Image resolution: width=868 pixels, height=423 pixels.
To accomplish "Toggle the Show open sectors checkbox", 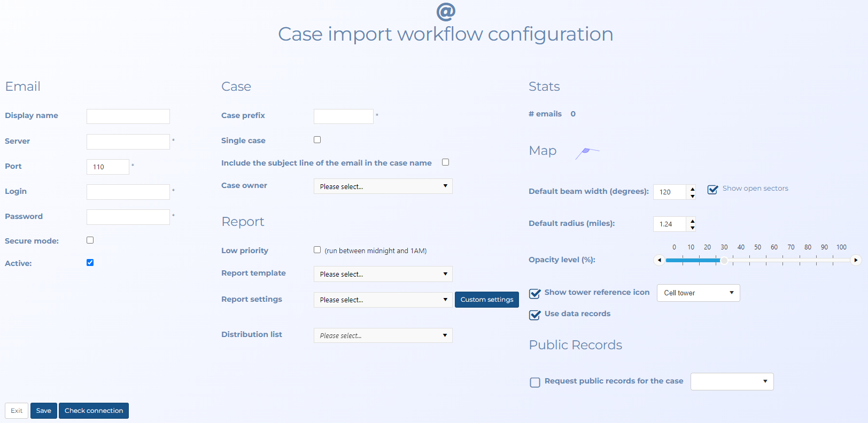I will (712, 190).
